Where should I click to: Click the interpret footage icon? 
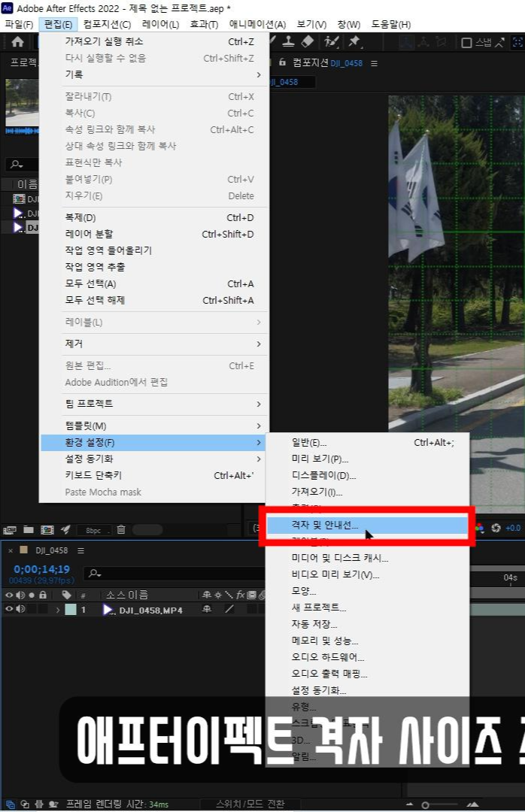point(10,530)
